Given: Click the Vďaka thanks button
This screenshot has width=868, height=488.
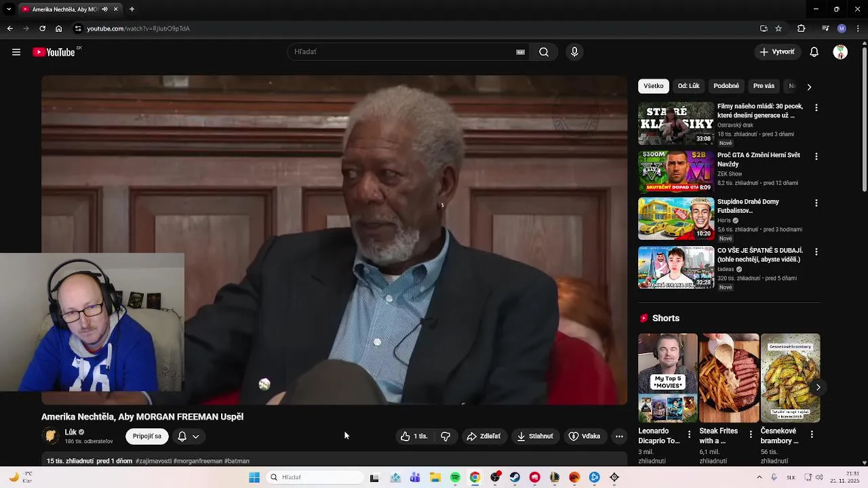Looking at the screenshot, I should (x=585, y=436).
